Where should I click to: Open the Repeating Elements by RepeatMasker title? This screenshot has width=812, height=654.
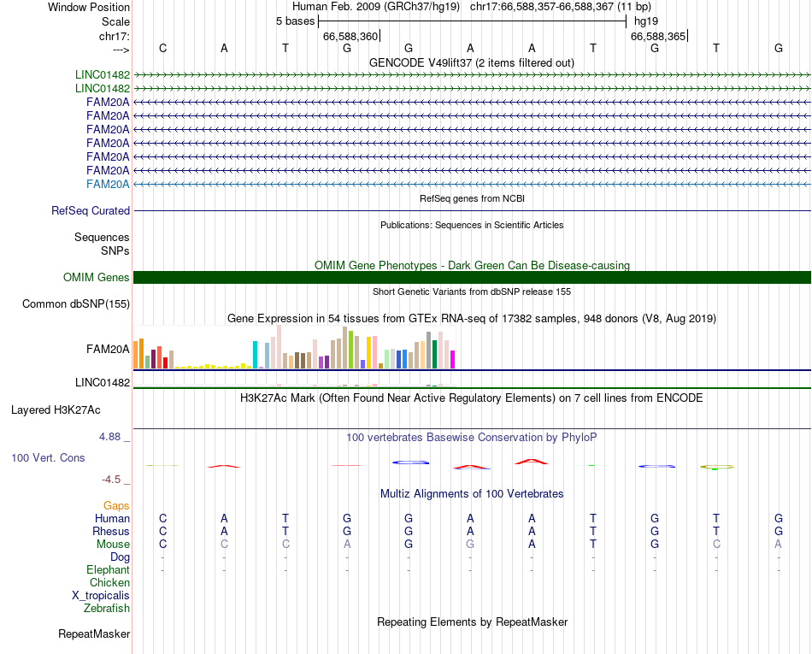point(472,622)
